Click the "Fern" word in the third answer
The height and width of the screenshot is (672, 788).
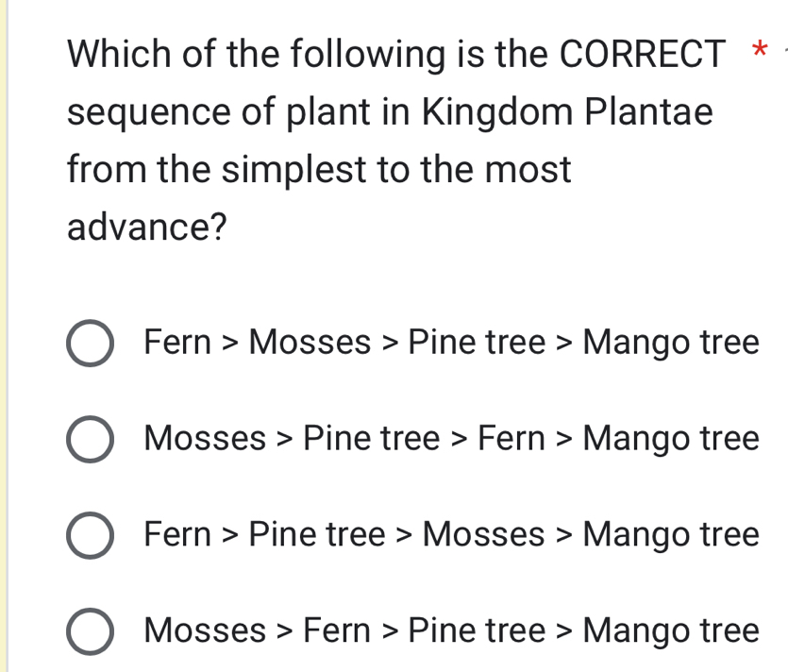[x=178, y=534]
